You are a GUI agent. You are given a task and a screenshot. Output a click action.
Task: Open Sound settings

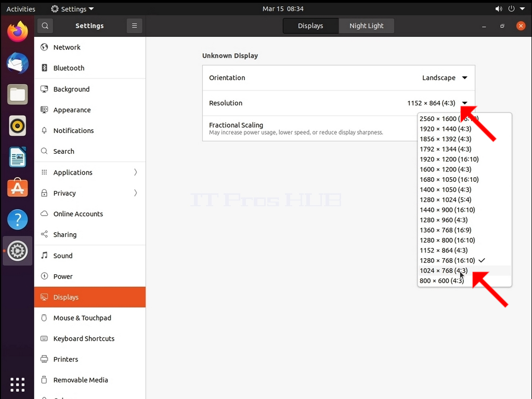click(90, 256)
